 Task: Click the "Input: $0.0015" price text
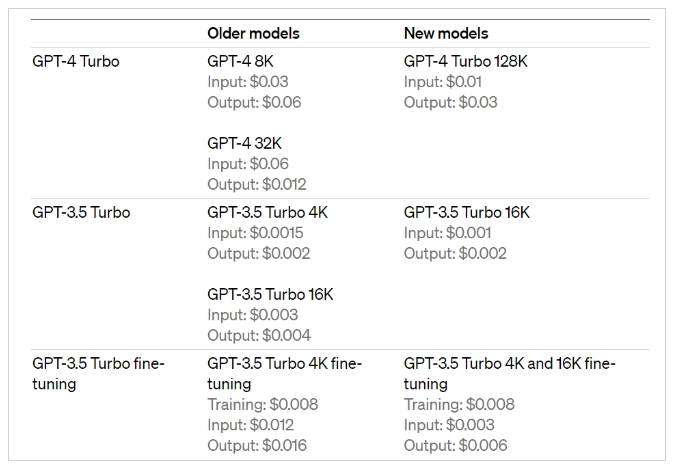pyautogui.click(x=255, y=233)
